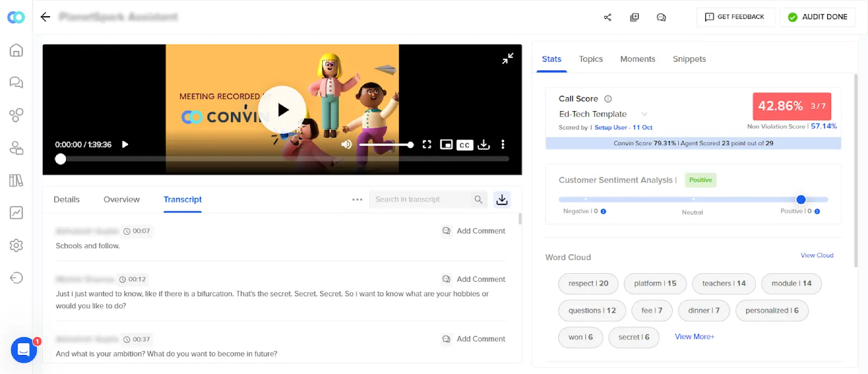Mute the video via speaker icon
Screen dimensions: 868x374
pyautogui.click(x=347, y=145)
